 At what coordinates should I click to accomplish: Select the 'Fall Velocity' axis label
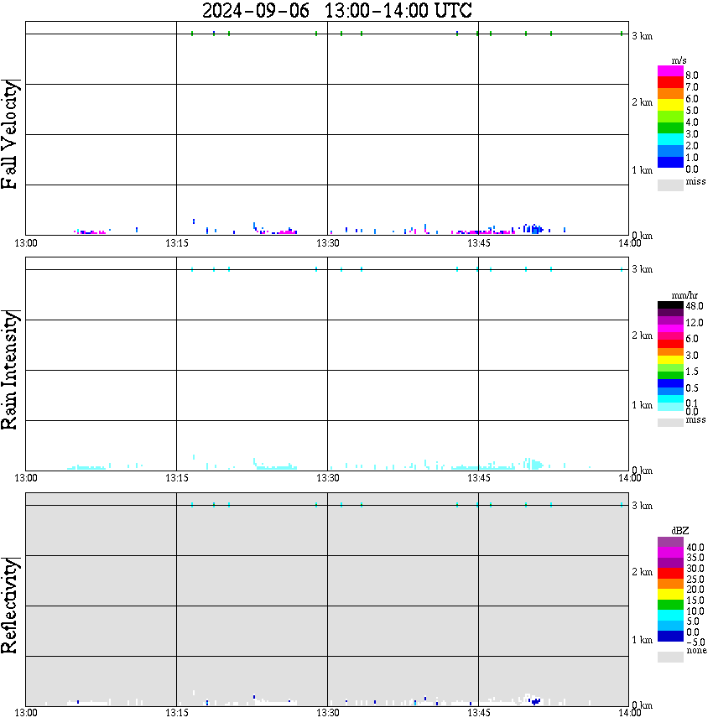coord(10,134)
